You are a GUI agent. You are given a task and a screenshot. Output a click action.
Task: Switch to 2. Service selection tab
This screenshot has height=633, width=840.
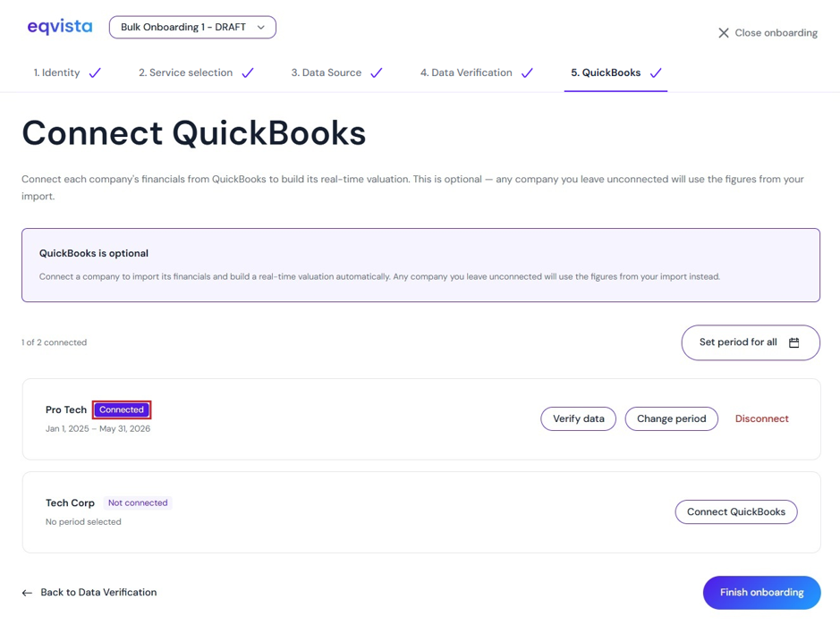tap(185, 72)
